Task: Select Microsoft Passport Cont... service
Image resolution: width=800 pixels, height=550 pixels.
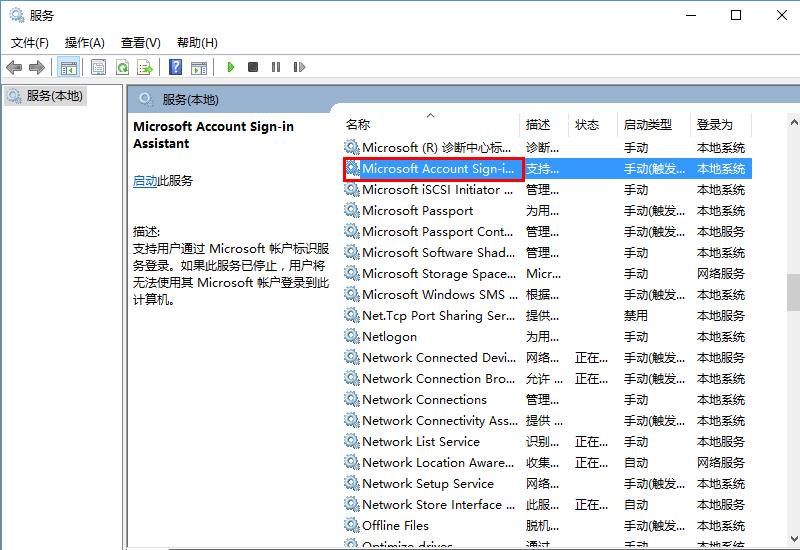Action: (x=547, y=232)
